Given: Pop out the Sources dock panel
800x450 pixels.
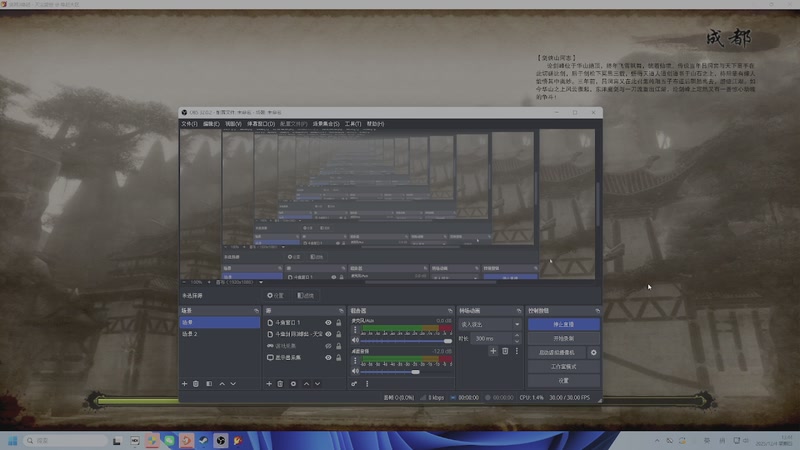Looking at the screenshot, I should 341,311.
